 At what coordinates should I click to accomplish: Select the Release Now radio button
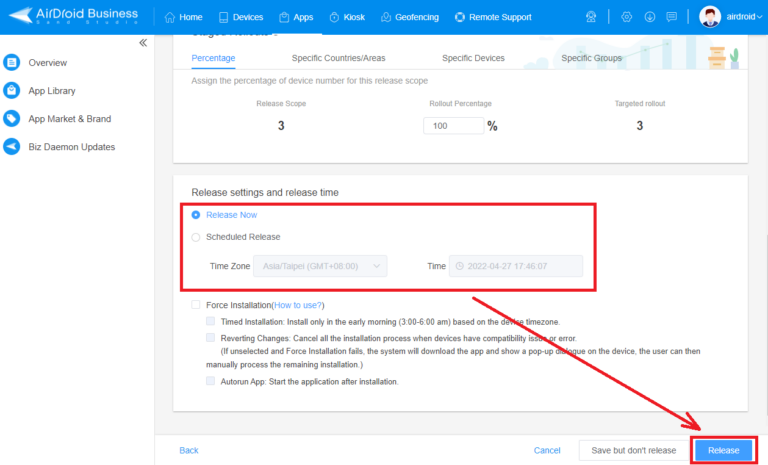[x=196, y=215]
